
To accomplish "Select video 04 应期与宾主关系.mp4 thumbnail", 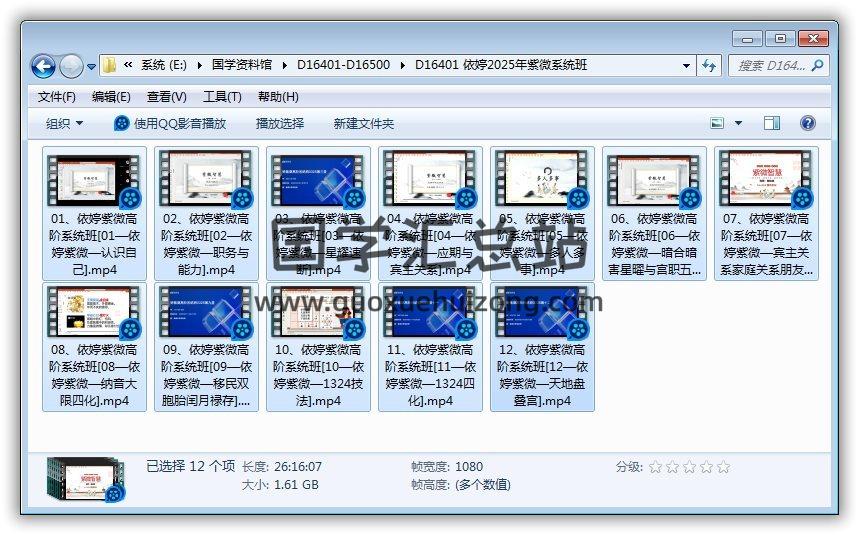I will coord(430,180).
